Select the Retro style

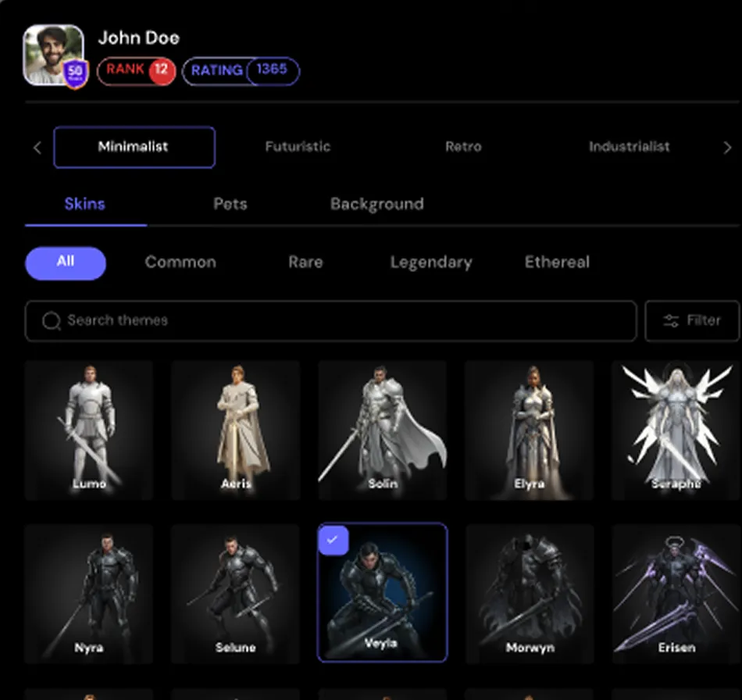(x=463, y=147)
